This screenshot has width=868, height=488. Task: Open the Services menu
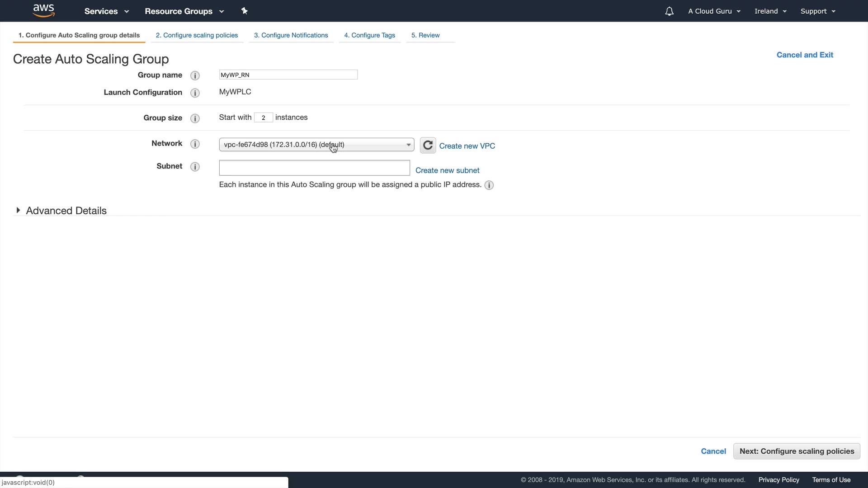[x=106, y=11]
